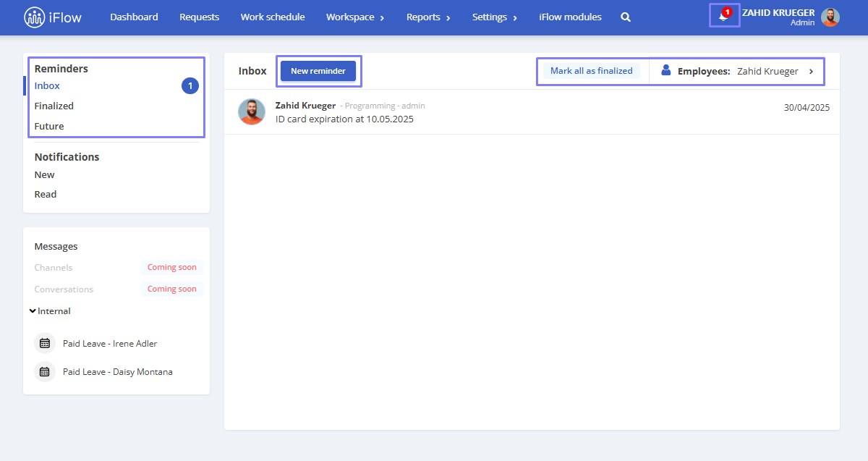The image size is (868, 461).
Task: Expand the Settings dropdown menu
Action: coord(495,17)
